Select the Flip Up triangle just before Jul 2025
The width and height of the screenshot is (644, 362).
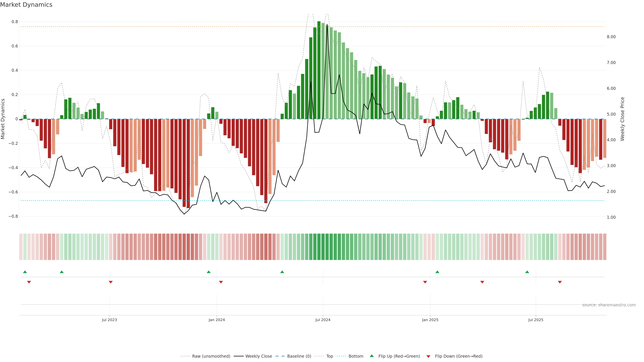527,272
